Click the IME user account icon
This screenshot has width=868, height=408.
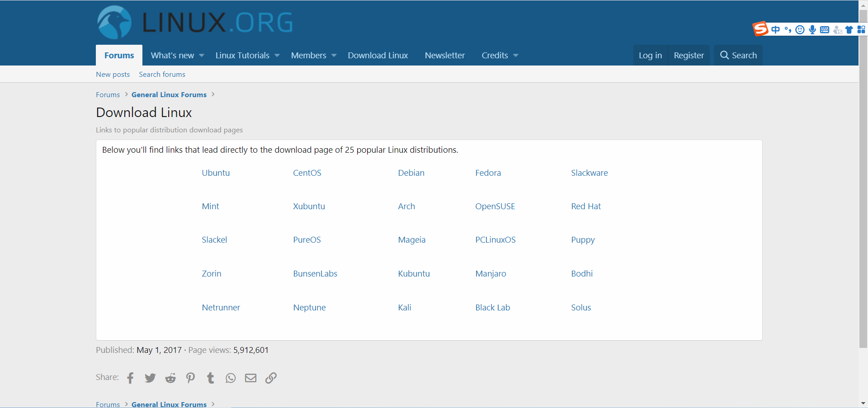tap(837, 30)
